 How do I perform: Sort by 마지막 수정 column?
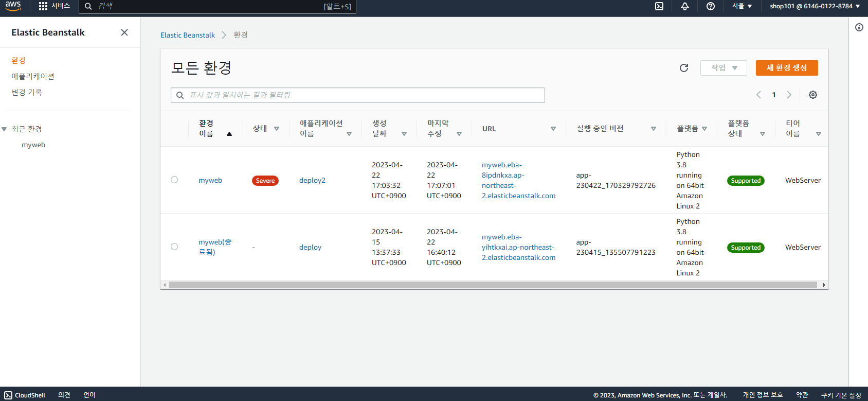[459, 134]
